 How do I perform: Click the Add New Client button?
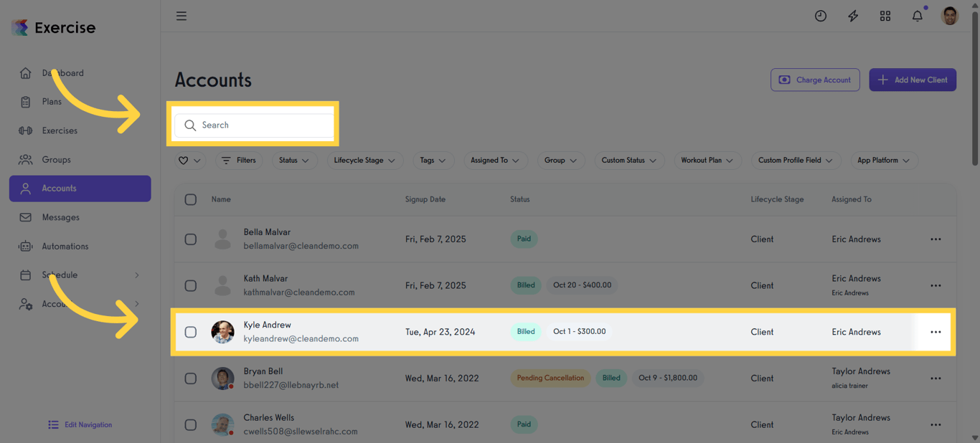pos(913,80)
